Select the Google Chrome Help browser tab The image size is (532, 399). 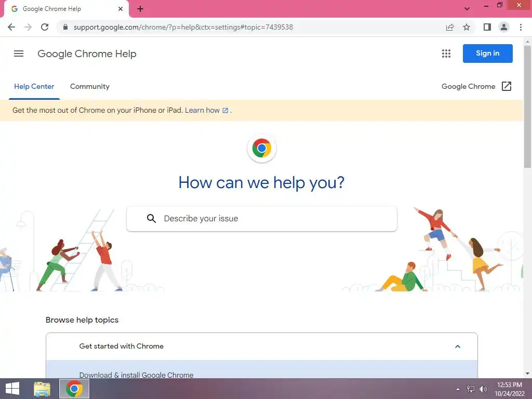tap(66, 9)
